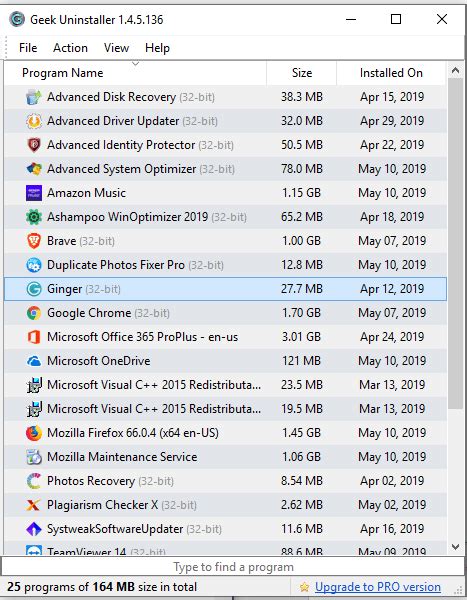Select the Amazon Music purple icon
The image size is (467, 600).
click(x=34, y=193)
